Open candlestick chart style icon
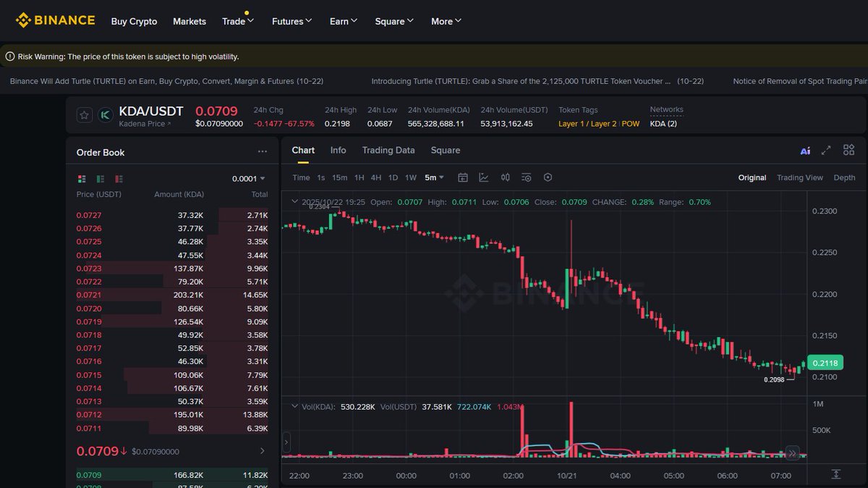The image size is (868, 488). (x=506, y=177)
